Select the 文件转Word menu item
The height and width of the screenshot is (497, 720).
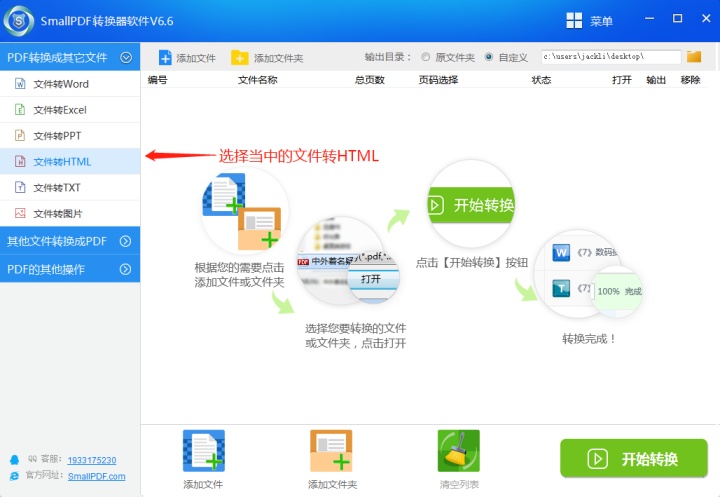[70, 84]
